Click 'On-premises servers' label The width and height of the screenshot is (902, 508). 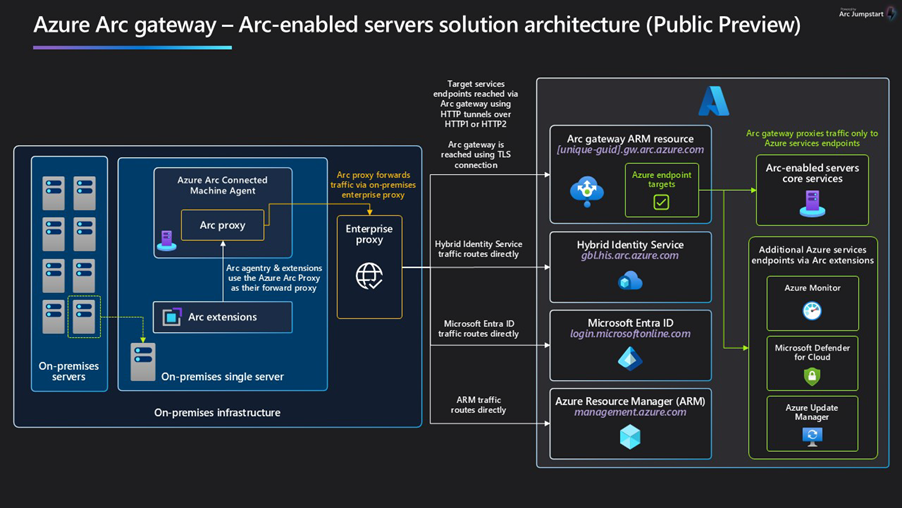pyautogui.click(x=68, y=371)
